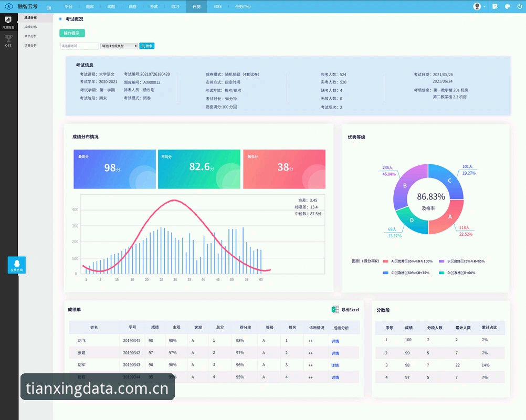Image resolution: width=526 pixels, height=420 pixels.
Task: Open the 任务中心 menu item
Action: point(243,7)
